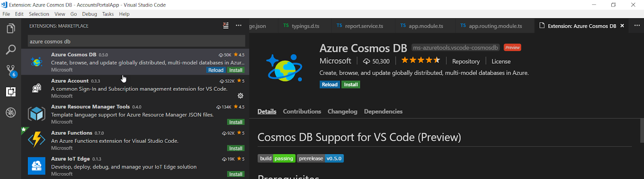Screen dimensions: 644x179
Task: Click Azure Account extension icon
Action: tap(37, 88)
